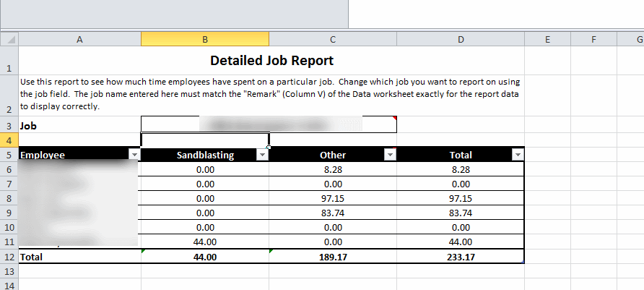The height and width of the screenshot is (290, 644).
Task: Select row 6 header
Action: [x=9, y=169]
